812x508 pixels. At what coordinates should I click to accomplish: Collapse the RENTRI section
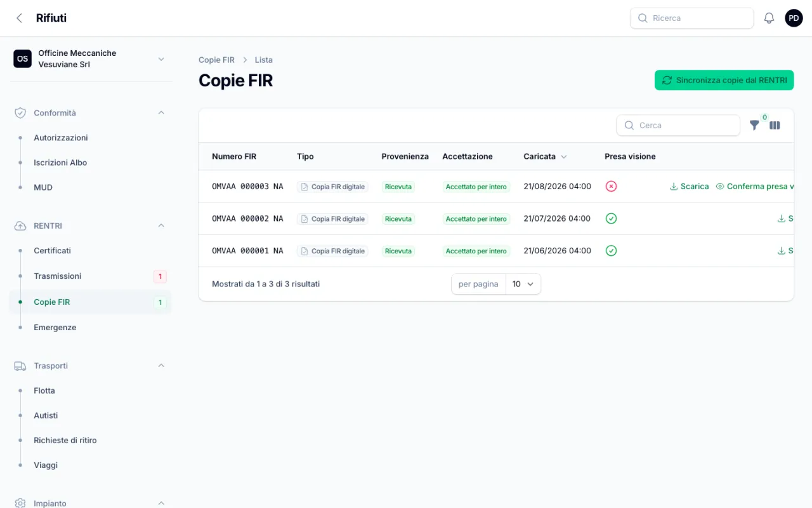tap(161, 225)
